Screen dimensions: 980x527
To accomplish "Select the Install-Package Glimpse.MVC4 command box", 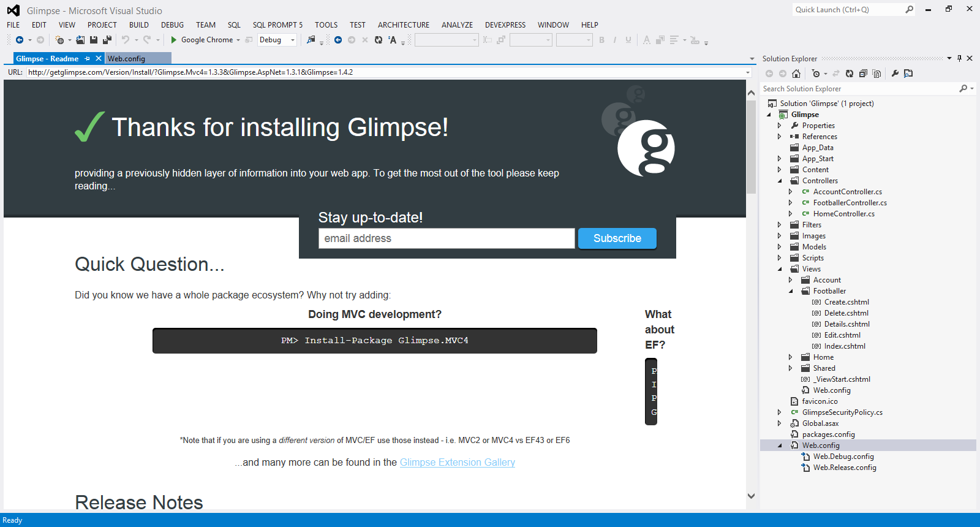I will coord(375,341).
